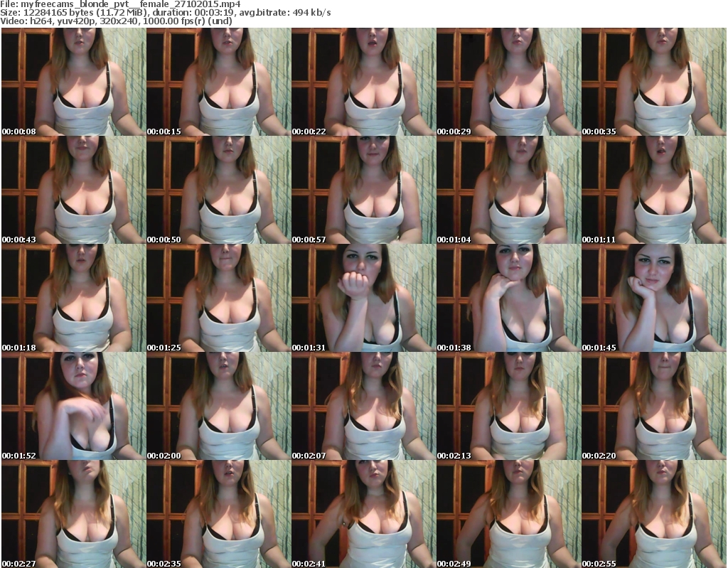
Task: Click the frame marked 00:00:57
Action: click(363, 190)
